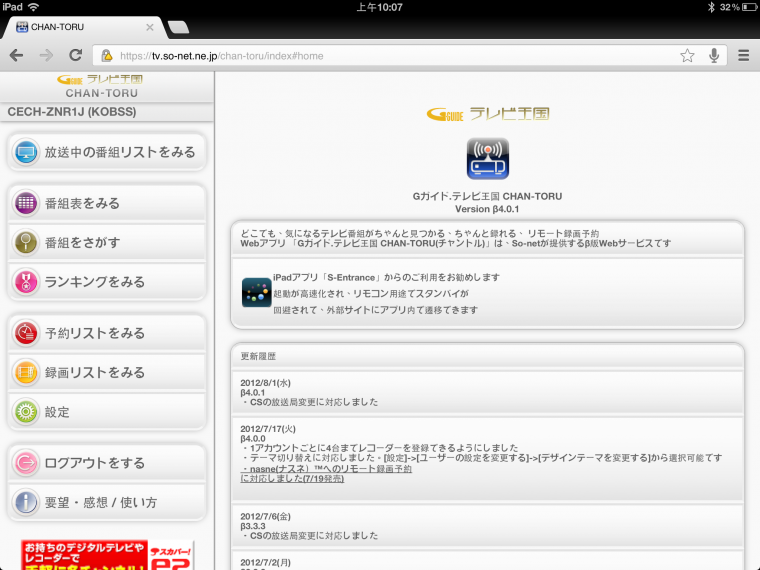The height and width of the screenshot is (570, 760).
Task: Click the browser forward arrow
Action: [46, 55]
